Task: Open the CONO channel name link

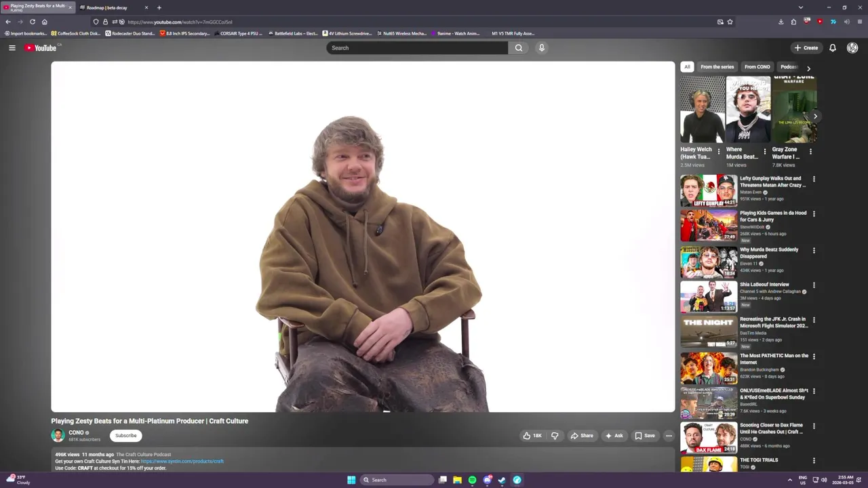Action: click(76, 432)
